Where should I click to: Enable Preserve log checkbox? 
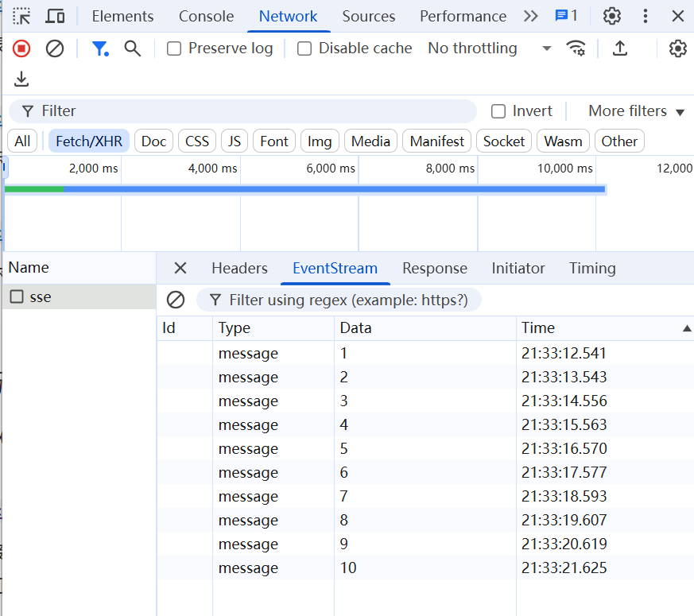pyautogui.click(x=174, y=48)
